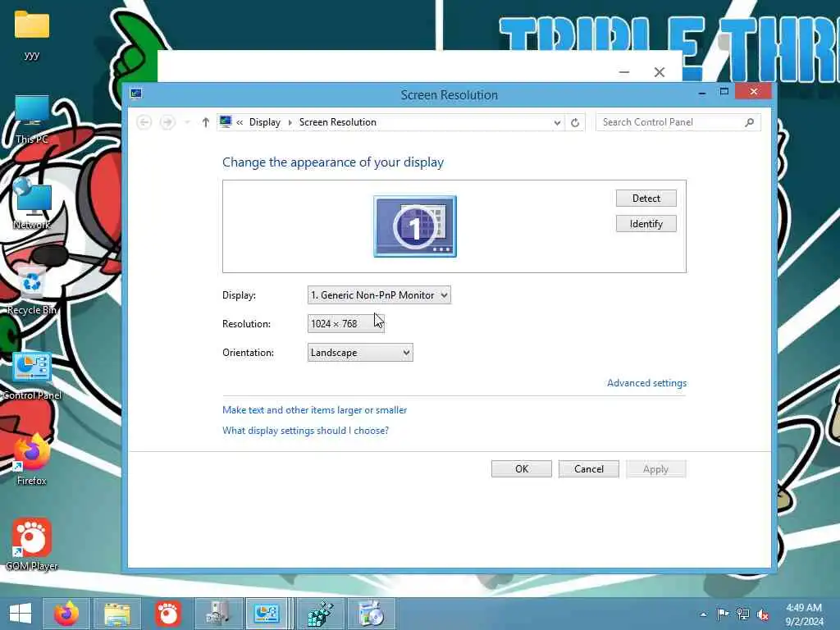Click the Control Panel taskbar icon
840x630 pixels.
click(x=267, y=614)
